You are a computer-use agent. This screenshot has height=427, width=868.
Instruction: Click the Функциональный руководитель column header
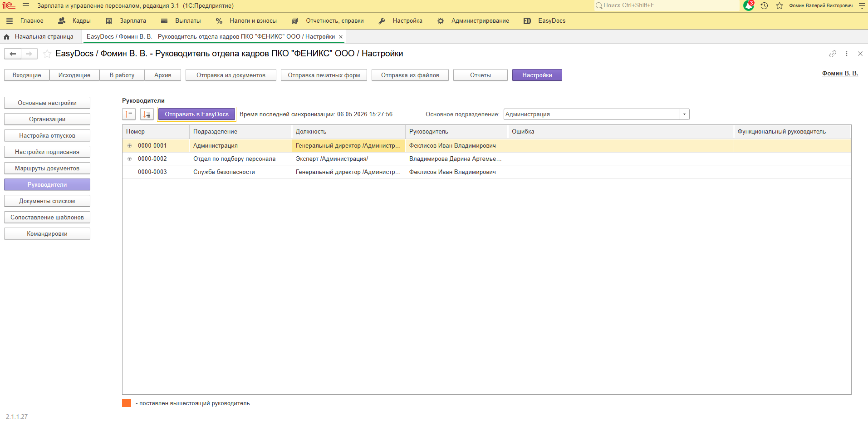pos(792,132)
